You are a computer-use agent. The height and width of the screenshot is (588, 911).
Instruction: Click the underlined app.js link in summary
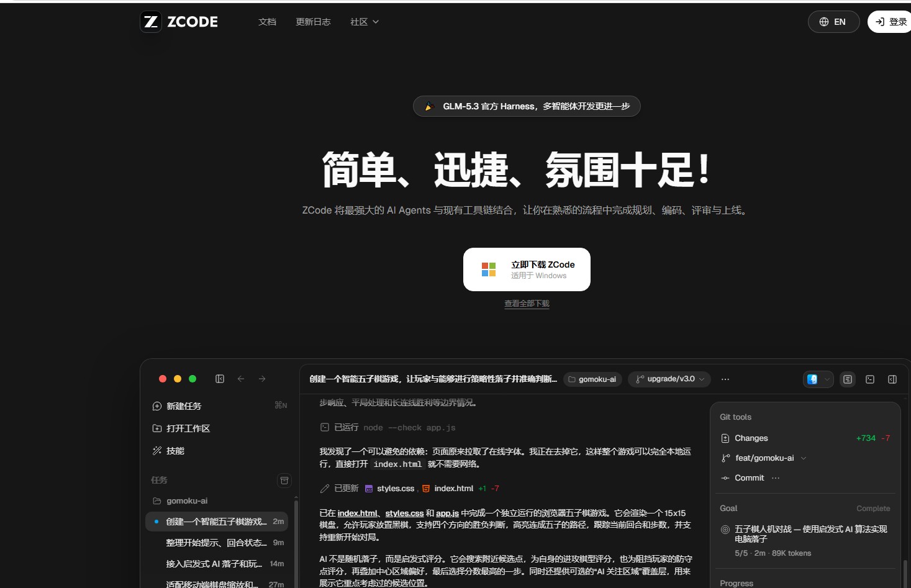coord(447,513)
